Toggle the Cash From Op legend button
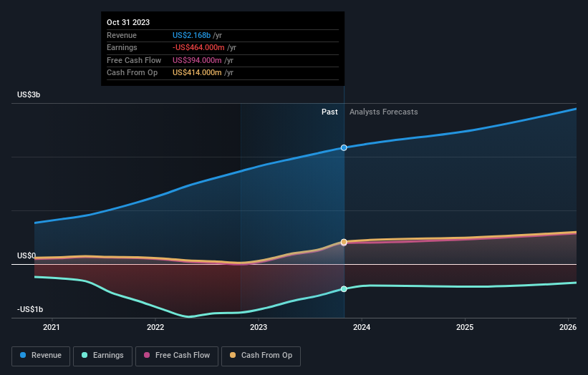 tap(261, 356)
